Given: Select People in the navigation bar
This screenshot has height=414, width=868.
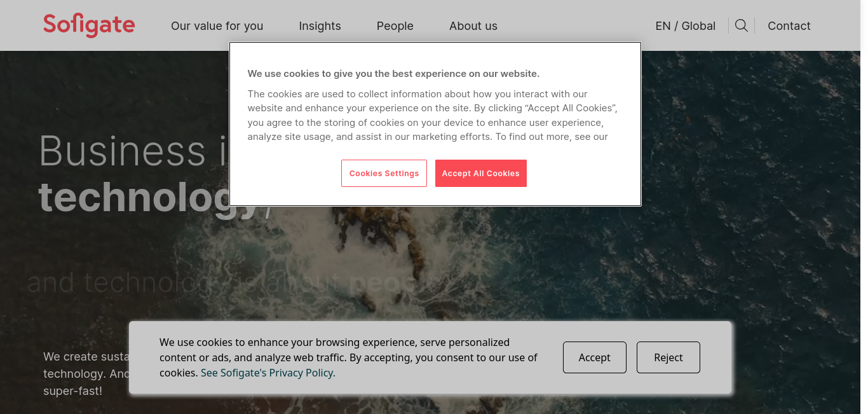Looking at the screenshot, I should coord(395,26).
